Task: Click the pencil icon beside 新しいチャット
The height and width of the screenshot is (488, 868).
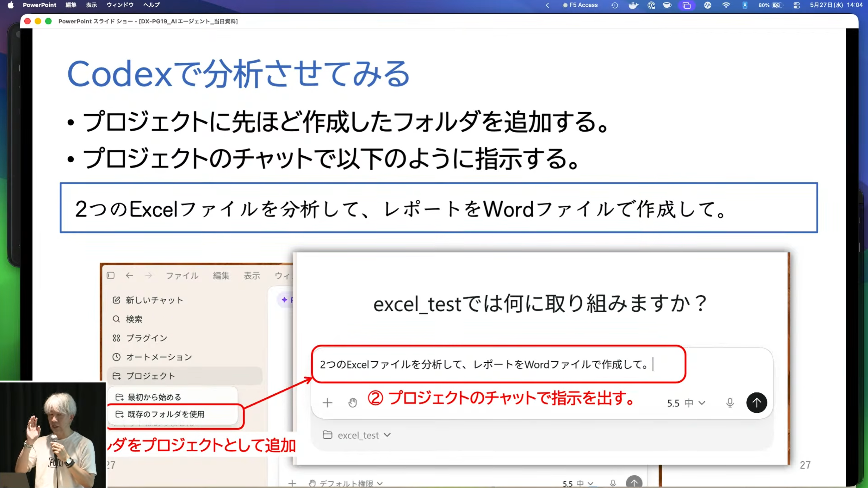Action: (x=116, y=300)
